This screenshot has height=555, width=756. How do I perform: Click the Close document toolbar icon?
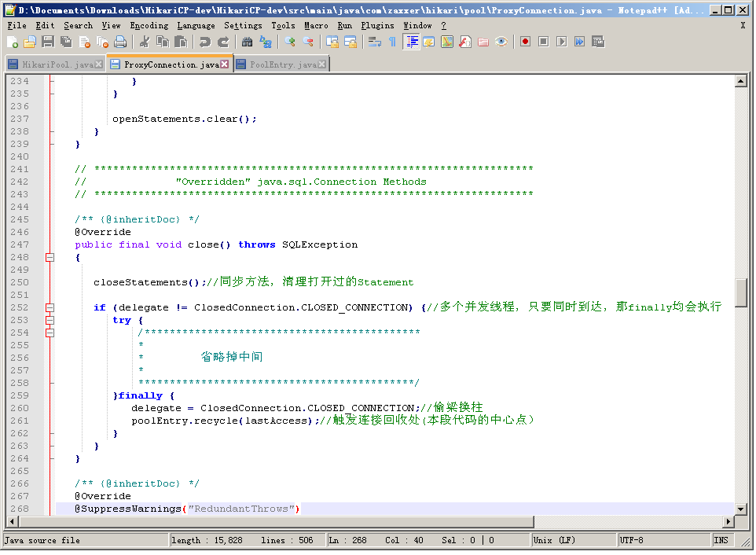coord(84,42)
